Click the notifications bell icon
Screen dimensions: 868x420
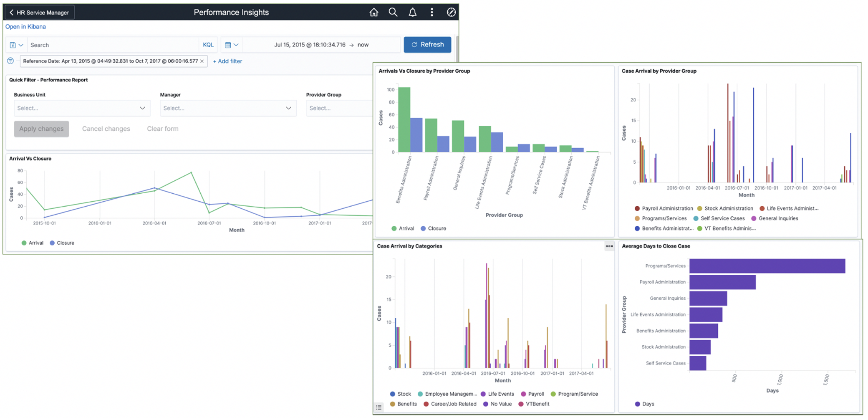(412, 12)
